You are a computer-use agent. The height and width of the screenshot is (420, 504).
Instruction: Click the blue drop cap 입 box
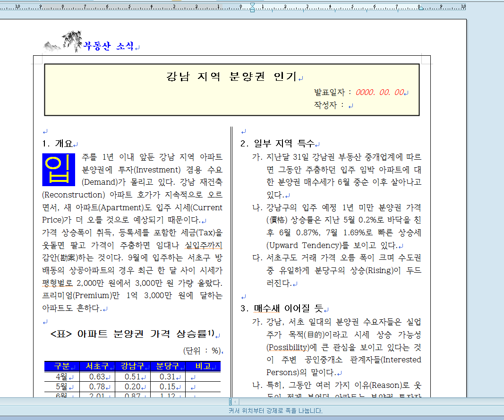pos(59,169)
